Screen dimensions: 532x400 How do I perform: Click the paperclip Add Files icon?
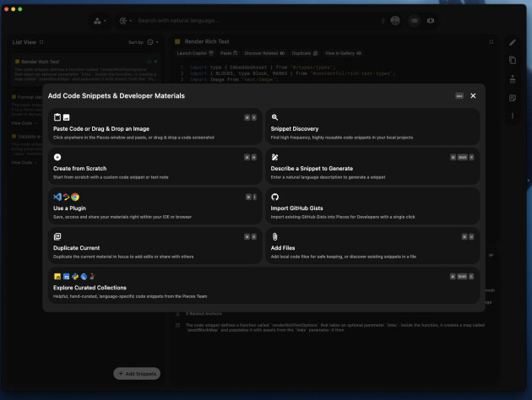(x=274, y=236)
